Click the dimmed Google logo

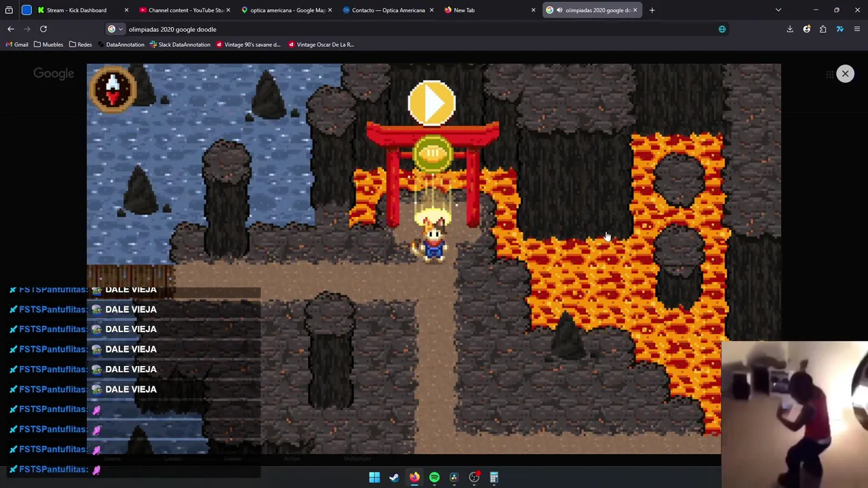(54, 74)
